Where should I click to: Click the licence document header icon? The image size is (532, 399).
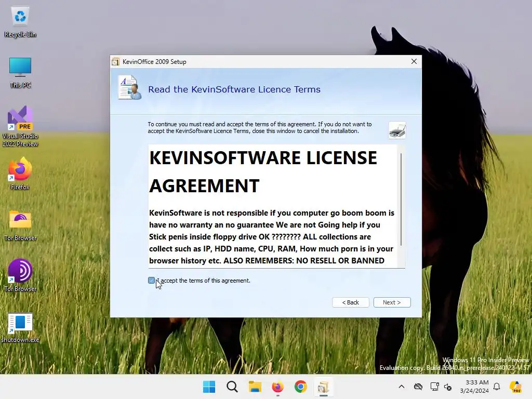point(129,88)
